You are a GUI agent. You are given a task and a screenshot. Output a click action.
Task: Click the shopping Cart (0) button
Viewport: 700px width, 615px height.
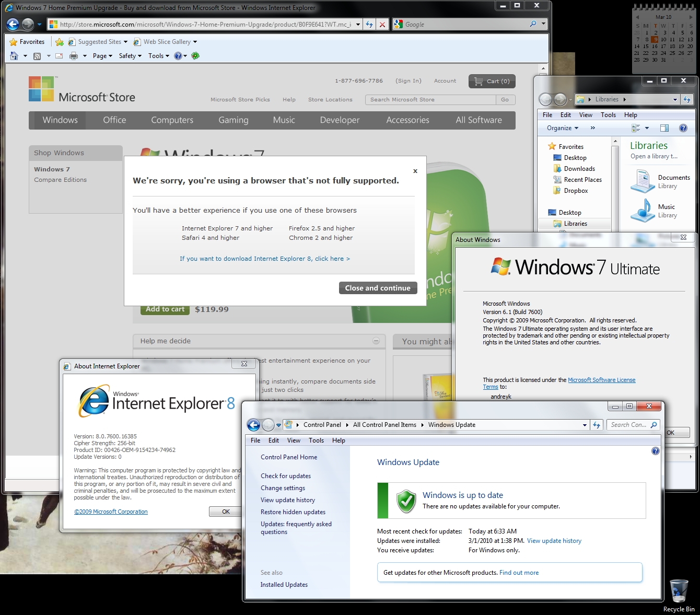click(492, 81)
